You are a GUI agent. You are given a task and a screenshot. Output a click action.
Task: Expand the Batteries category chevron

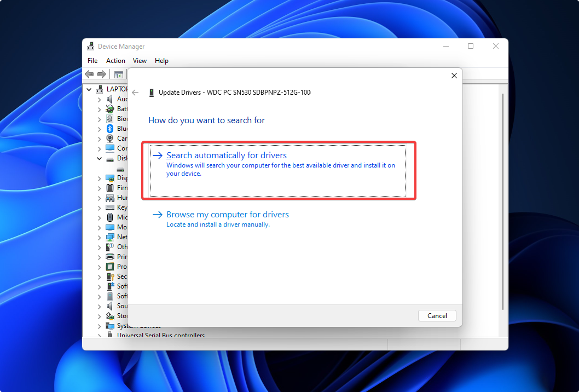click(x=99, y=109)
